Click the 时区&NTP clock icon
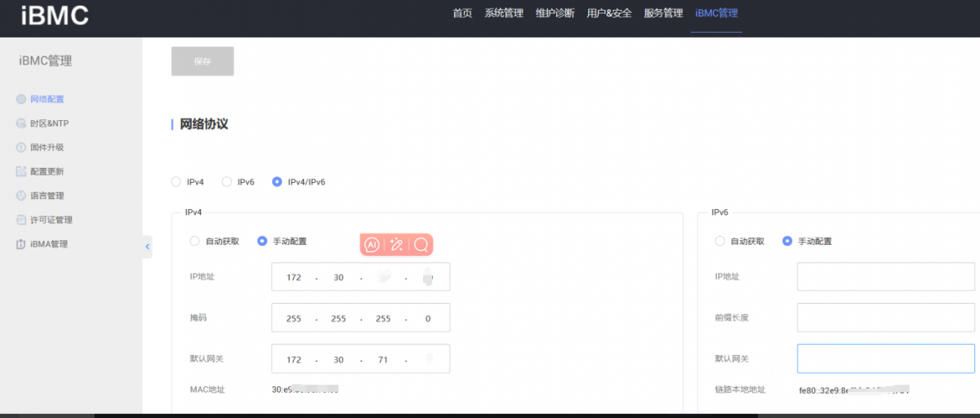 coord(21,123)
